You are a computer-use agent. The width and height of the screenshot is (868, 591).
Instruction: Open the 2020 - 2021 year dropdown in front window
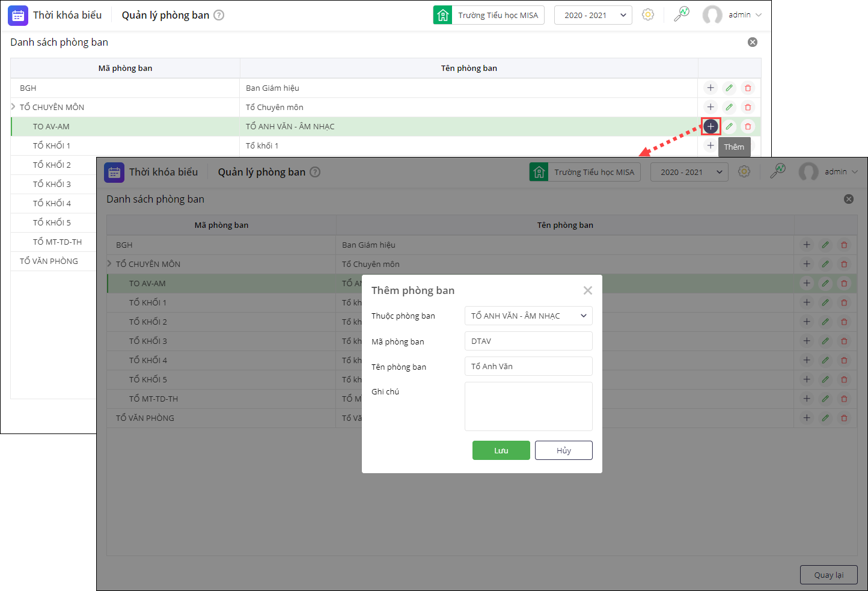click(689, 172)
